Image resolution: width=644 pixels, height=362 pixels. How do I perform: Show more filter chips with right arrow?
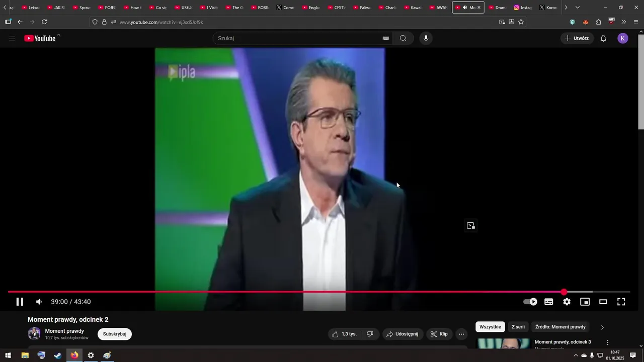(602, 327)
